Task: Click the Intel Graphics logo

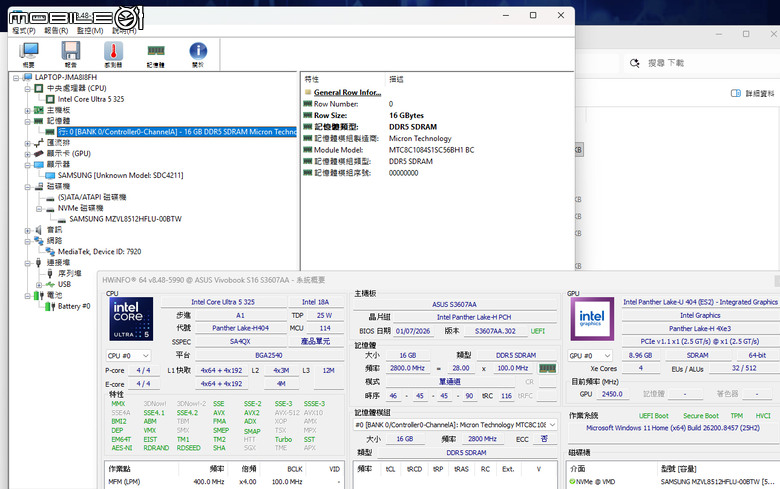Action: 592,319
